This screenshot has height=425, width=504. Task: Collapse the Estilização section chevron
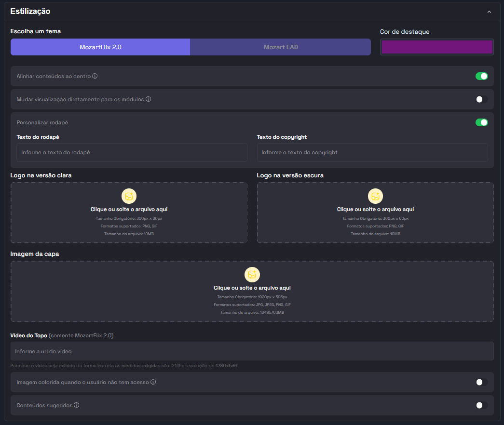[x=489, y=12]
